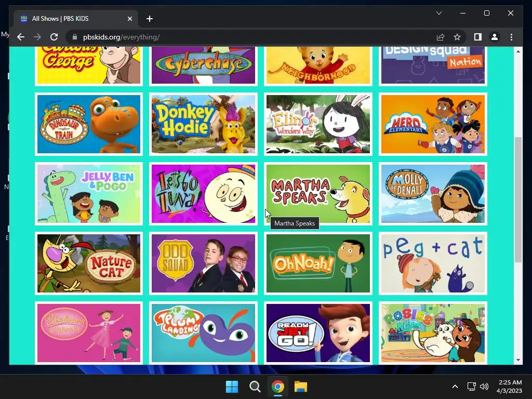Expand tab search chevron in title bar
Image resolution: width=532 pixels, height=399 pixels.
(x=438, y=13)
